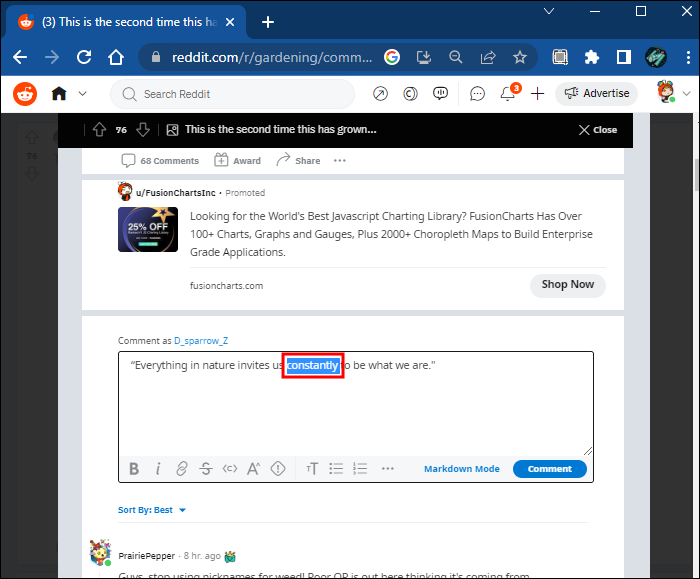Open the Popular arrow icon
This screenshot has width=700, height=579.
(x=380, y=94)
